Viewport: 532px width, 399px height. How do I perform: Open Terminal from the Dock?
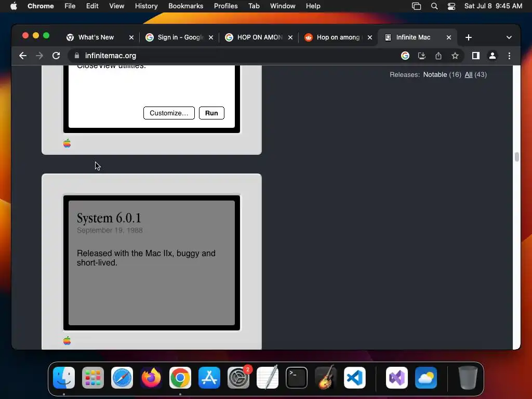click(297, 378)
